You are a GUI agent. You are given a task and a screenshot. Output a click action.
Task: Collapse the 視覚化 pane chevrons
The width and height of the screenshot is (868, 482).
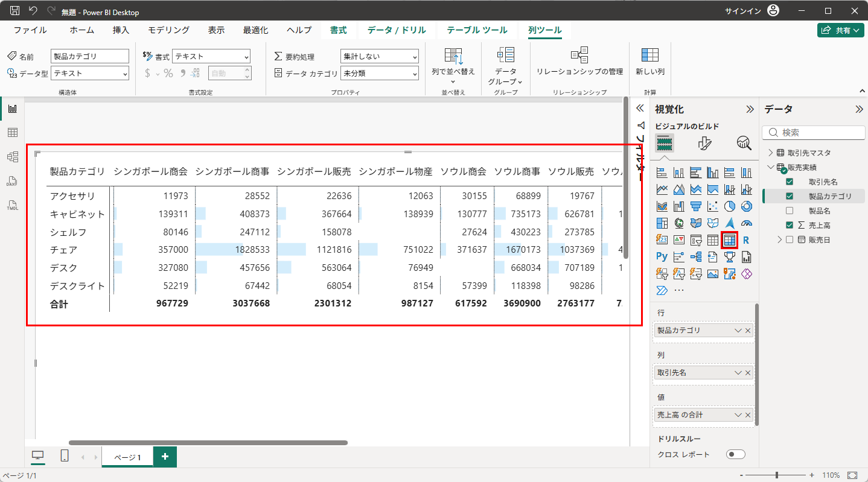point(750,109)
